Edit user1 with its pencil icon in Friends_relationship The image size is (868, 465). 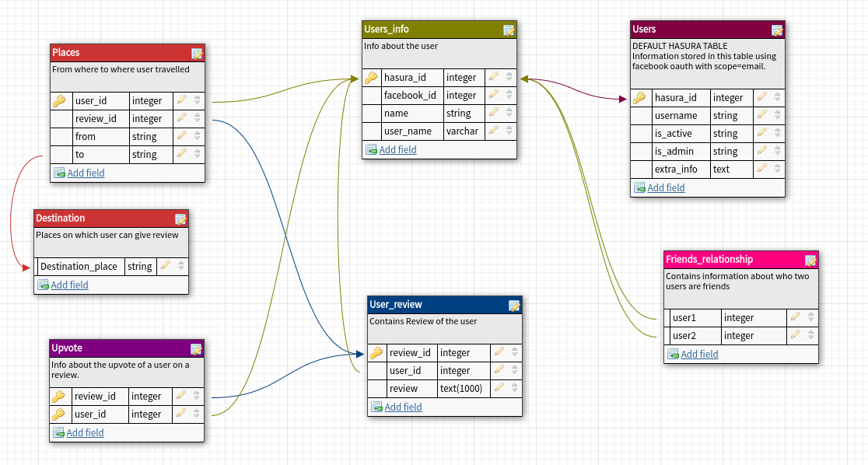796,317
